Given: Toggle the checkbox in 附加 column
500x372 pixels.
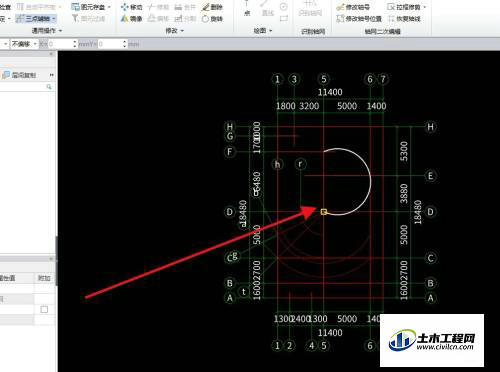Looking at the screenshot, I should pos(44,309).
